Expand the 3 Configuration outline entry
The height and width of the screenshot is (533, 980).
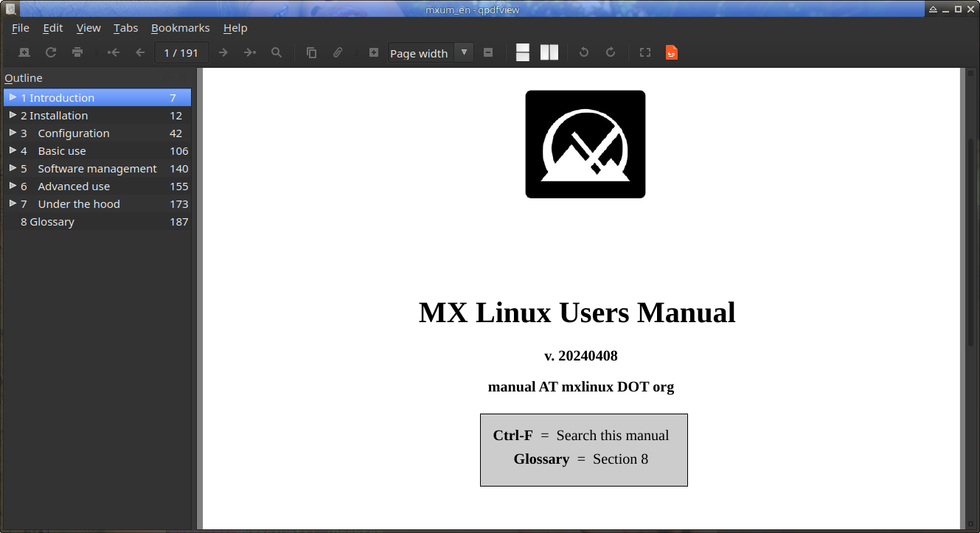point(13,133)
